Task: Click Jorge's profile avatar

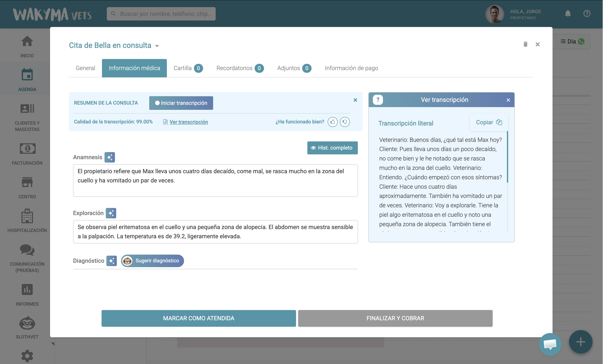Action: point(495,14)
